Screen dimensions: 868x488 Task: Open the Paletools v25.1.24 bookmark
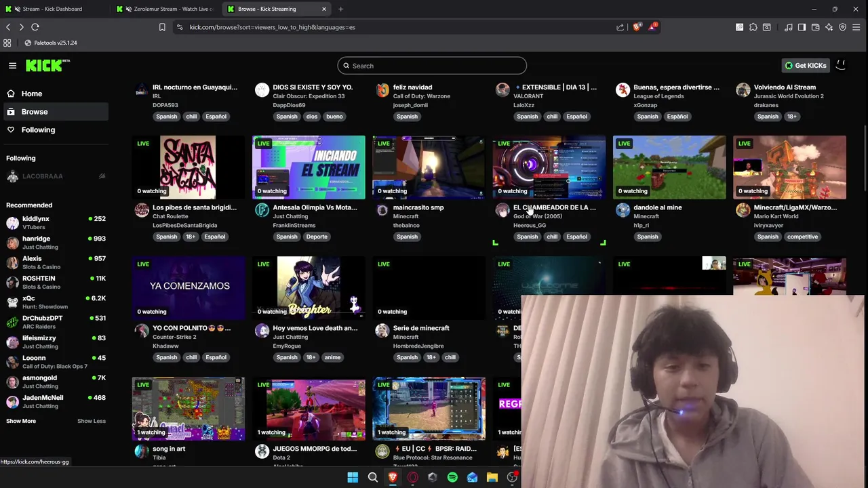50,43
